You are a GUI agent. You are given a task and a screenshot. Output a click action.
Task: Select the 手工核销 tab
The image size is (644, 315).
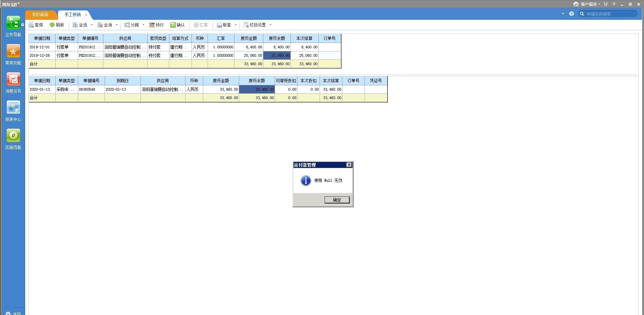pos(72,15)
